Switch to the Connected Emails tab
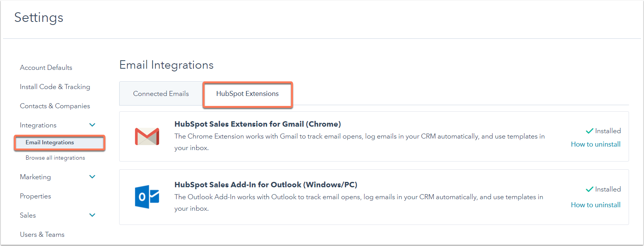 pyautogui.click(x=161, y=94)
